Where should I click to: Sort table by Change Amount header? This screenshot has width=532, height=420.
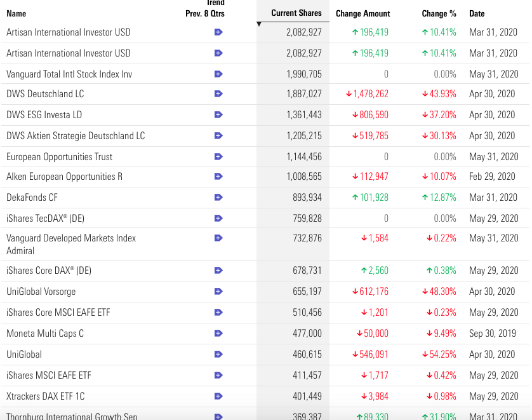pos(362,13)
